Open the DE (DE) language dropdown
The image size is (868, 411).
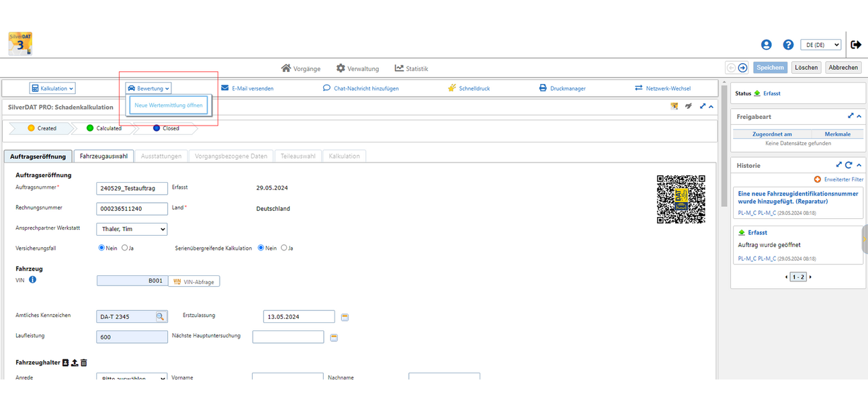tap(820, 45)
